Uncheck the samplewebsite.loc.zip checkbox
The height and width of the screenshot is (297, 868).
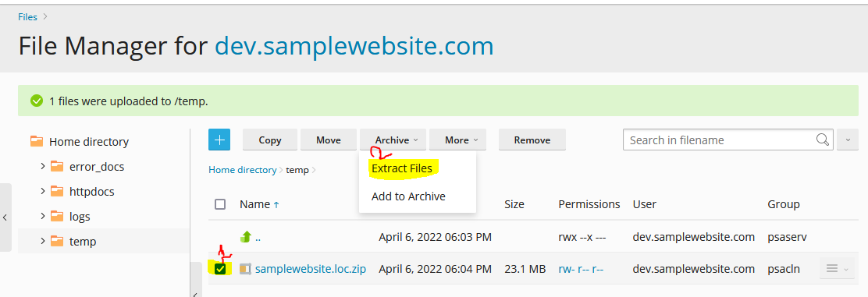click(220, 270)
